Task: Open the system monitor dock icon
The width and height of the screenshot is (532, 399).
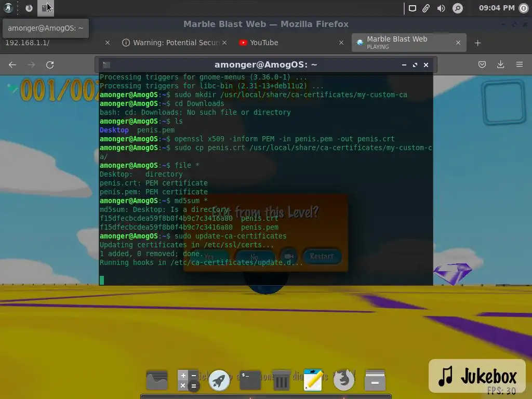Action: coord(157,380)
